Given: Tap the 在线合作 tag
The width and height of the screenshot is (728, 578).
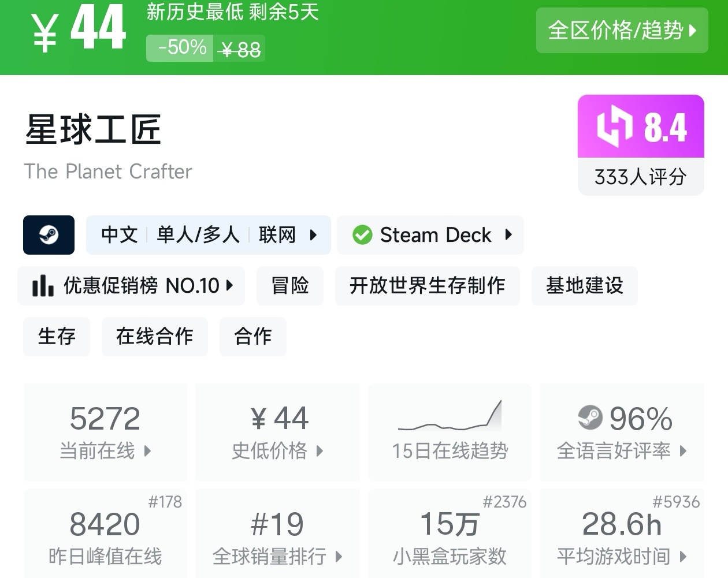Looking at the screenshot, I should pyautogui.click(x=154, y=336).
